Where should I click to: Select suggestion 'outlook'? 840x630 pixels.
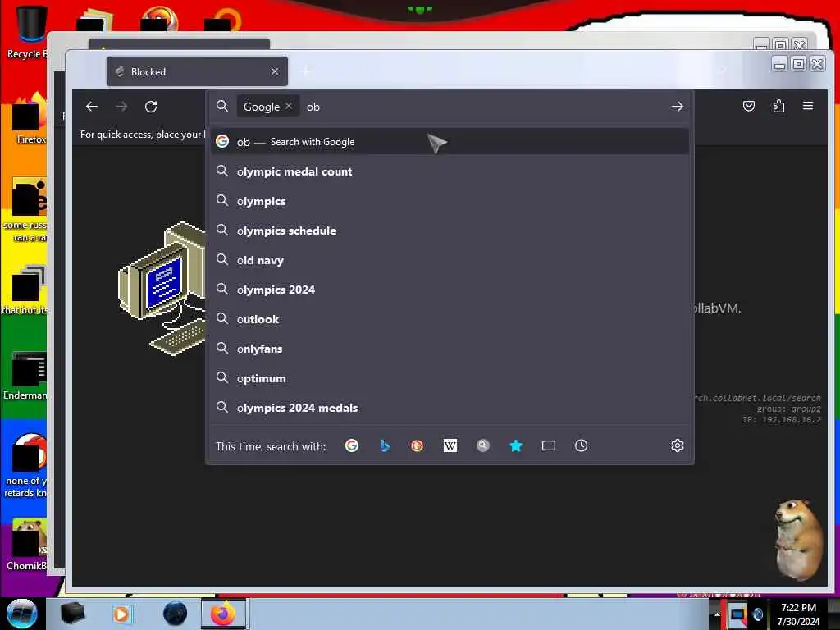[x=450, y=319]
